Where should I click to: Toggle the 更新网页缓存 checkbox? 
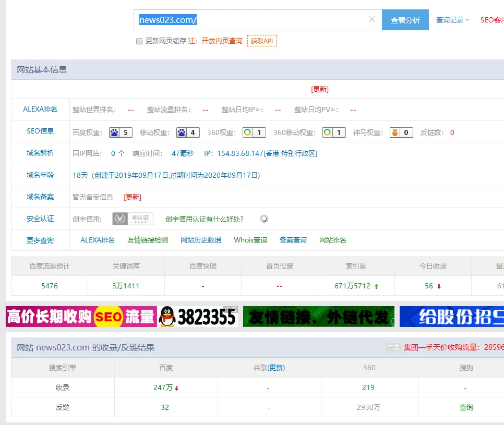(x=139, y=41)
